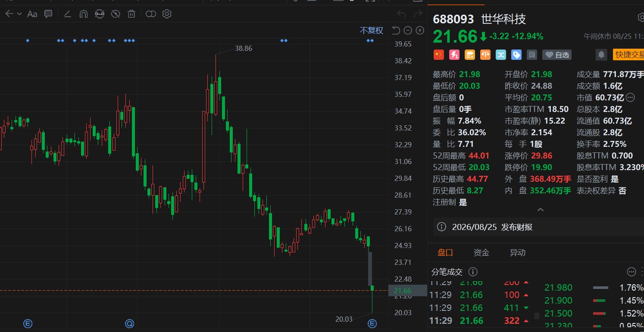This screenshot has width=644, height=332.
Task: Click the 外盘 value 368.49万手
Action: pyautogui.click(x=551, y=179)
